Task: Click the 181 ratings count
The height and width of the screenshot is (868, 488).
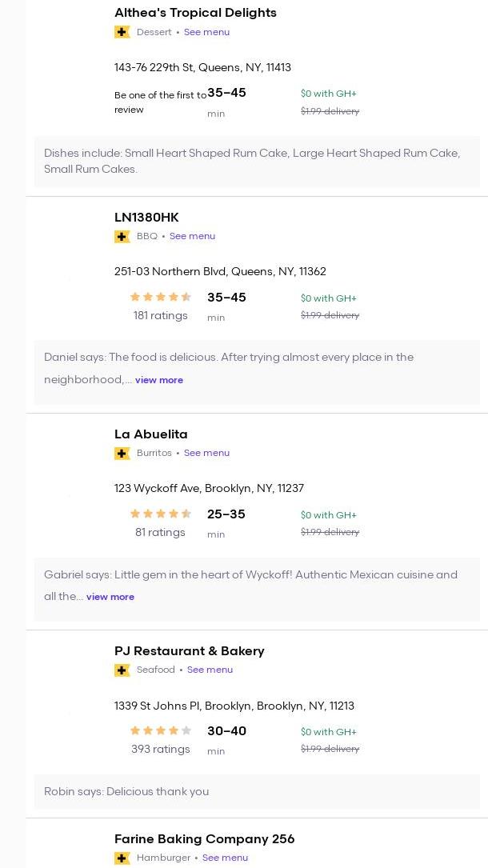Action: [x=161, y=316]
